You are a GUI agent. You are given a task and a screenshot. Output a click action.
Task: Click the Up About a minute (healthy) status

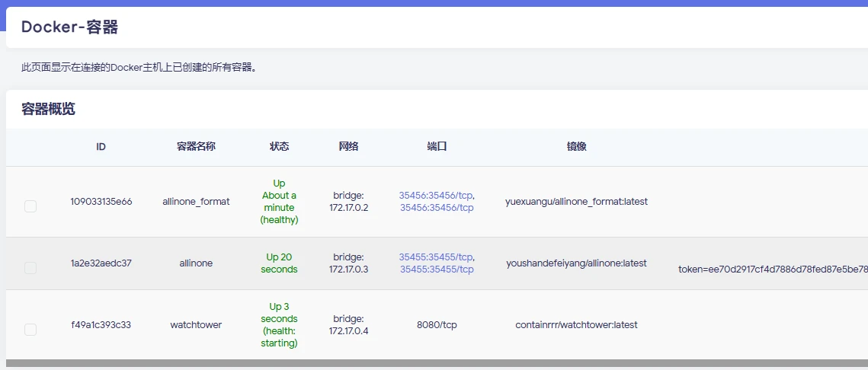(x=279, y=202)
